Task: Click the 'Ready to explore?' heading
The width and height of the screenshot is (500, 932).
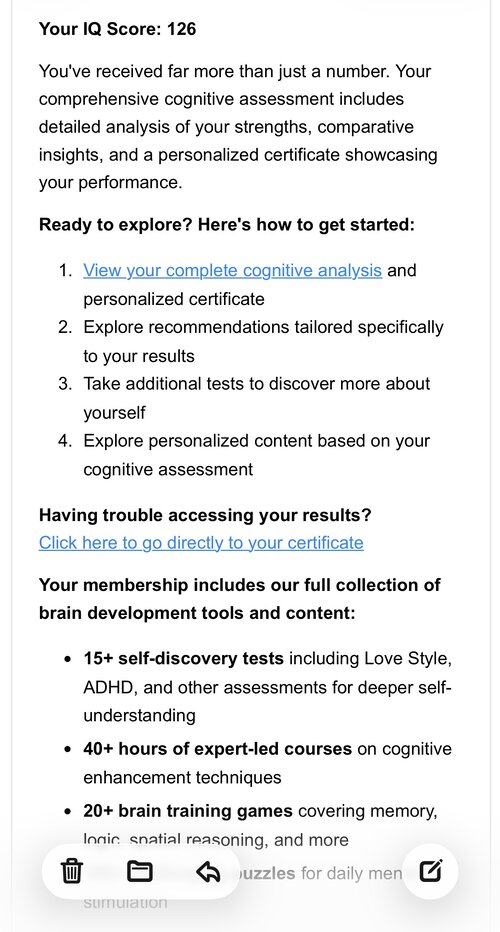Action: (x=227, y=225)
